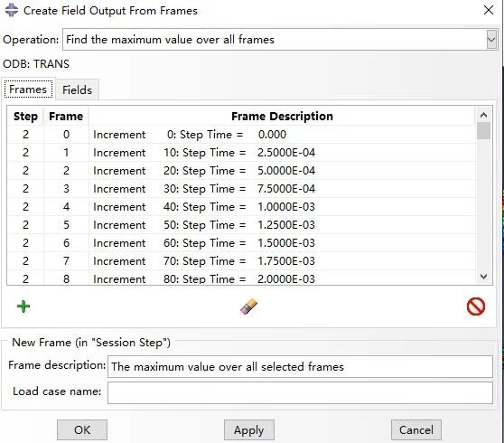Click the green plus add-frames icon
Image resolution: width=504 pixels, height=443 pixels.
pyautogui.click(x=23, y=306)
